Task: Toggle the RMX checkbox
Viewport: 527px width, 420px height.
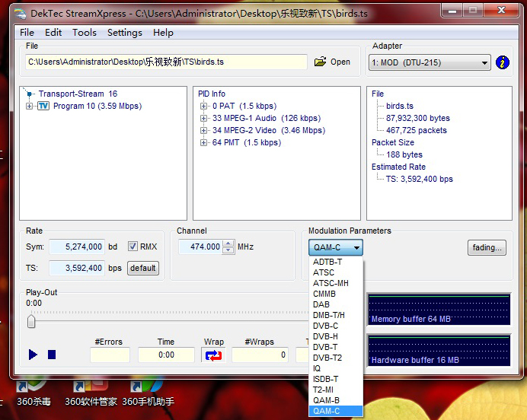Action: pos(133,247)
